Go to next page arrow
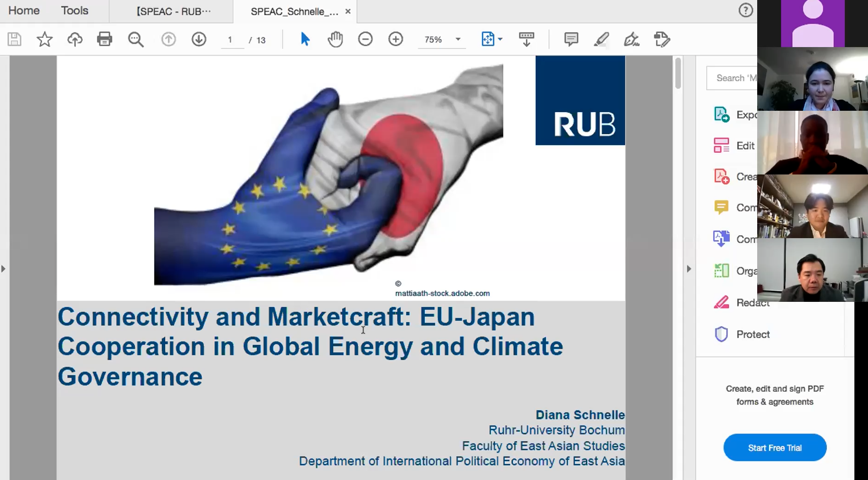 (x=199, y=39)
